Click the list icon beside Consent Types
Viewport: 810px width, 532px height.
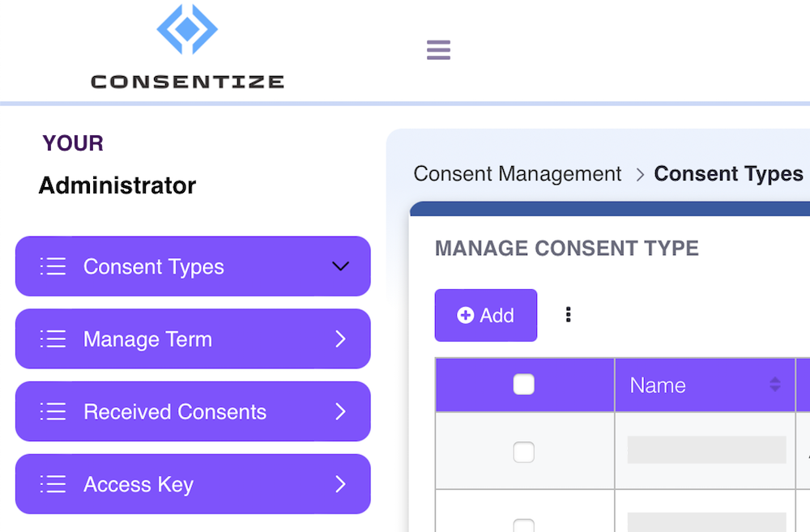pos(53,266)
